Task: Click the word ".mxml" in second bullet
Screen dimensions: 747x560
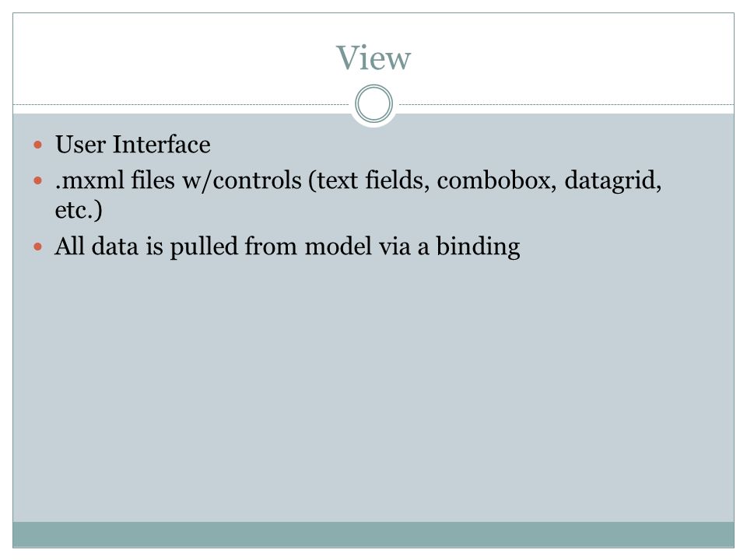Action: 89,180
